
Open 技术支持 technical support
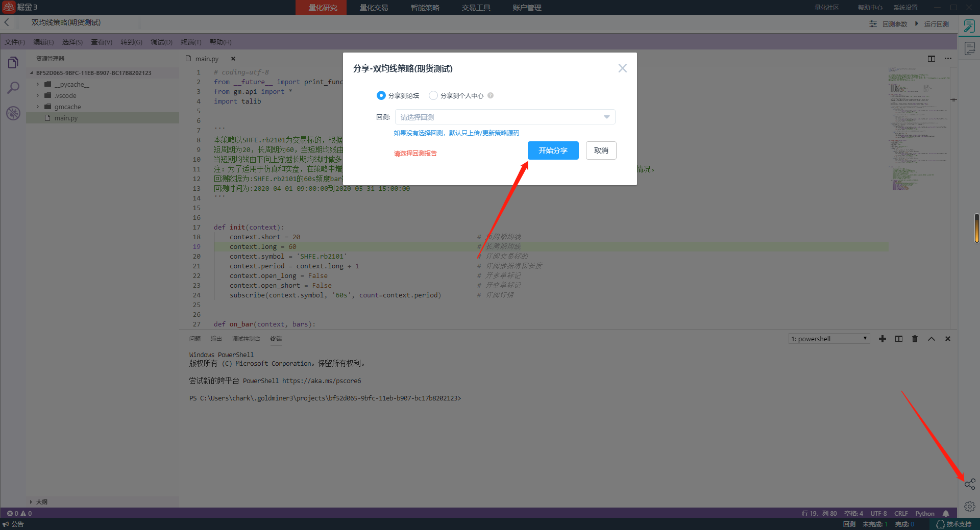(954, 524)
